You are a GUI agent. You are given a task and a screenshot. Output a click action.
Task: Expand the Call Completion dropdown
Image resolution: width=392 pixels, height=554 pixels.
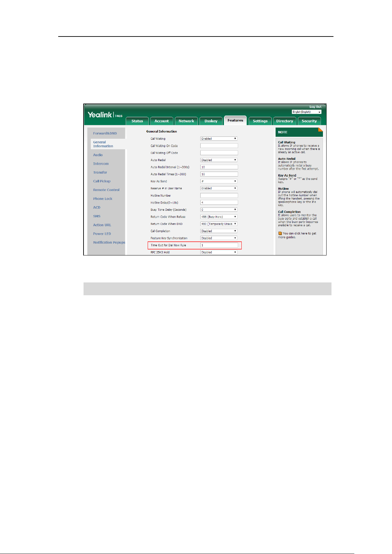pos(219,231)
